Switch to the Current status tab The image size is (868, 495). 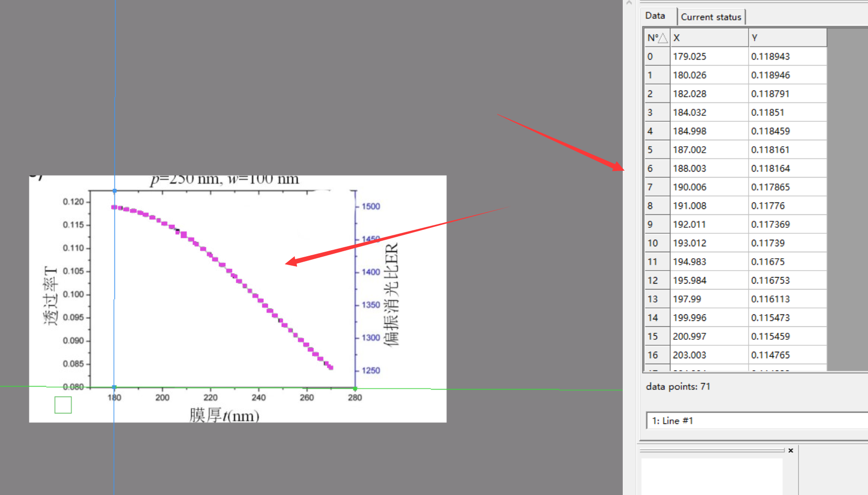coord(711,16)
